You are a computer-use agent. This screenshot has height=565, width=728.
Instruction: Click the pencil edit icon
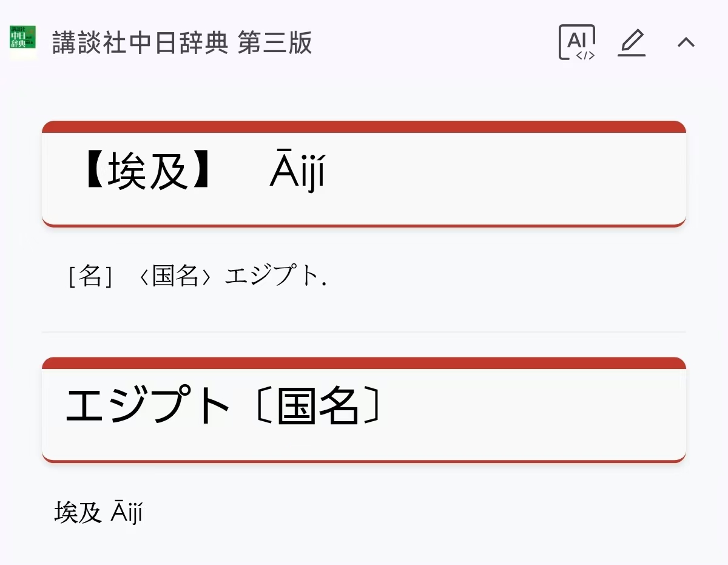point(632,42)
